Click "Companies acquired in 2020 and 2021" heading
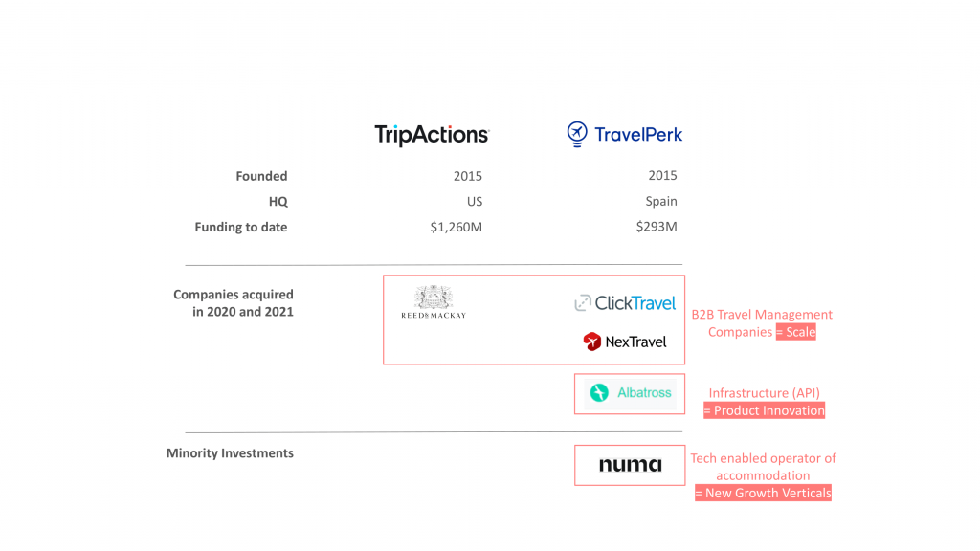The image size is (980, 551). (x=234, y=303)
